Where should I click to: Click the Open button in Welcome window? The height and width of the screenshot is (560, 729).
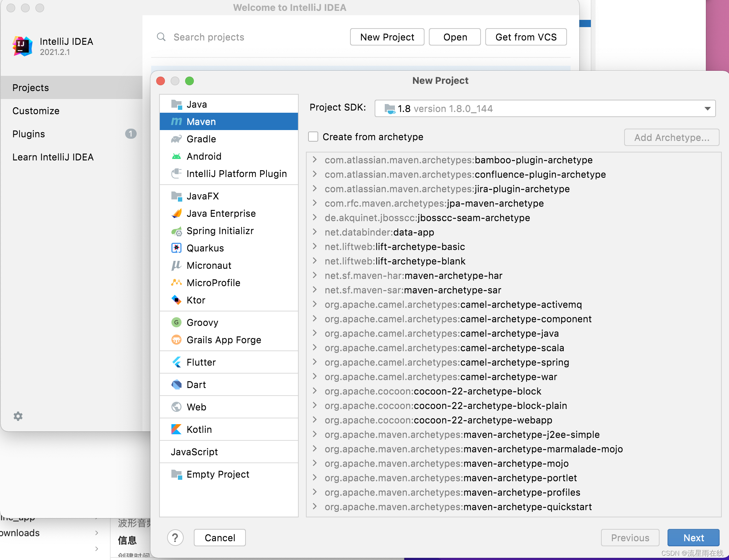(455, 37)
